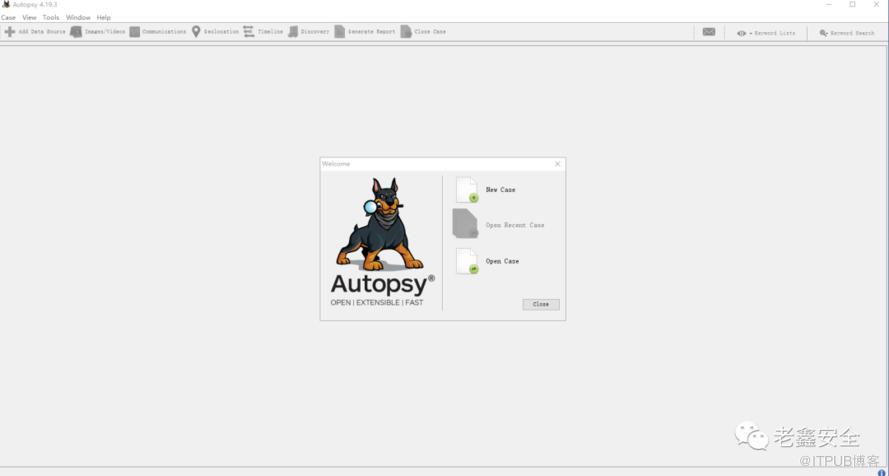Dismiss Welcome dialog with the X button

[558, 164]
